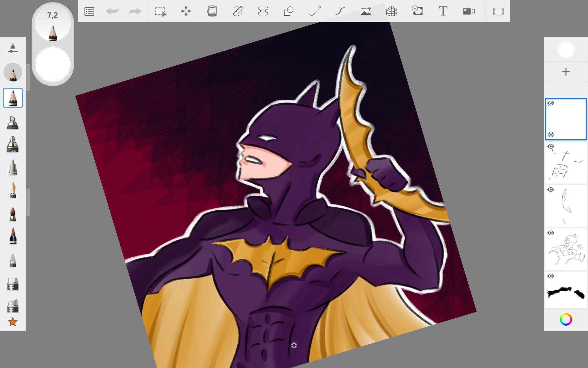Add text with the T tool
Viewport: 588px width, 368px height.
[443, 12]
